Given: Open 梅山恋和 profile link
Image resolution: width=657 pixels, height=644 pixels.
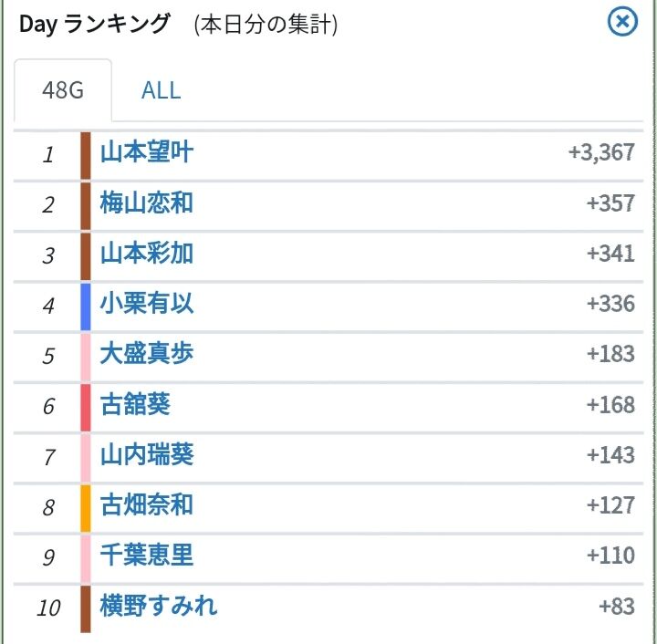Looking at the screenshot, I should (x=146, y=203).
